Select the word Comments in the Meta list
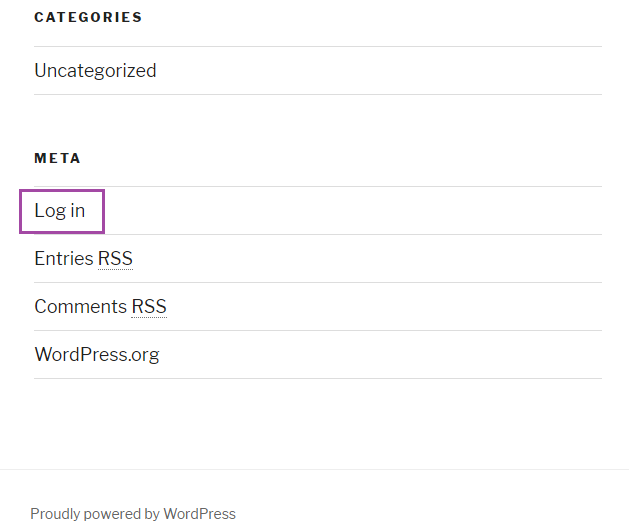 (x=81, y=307)
